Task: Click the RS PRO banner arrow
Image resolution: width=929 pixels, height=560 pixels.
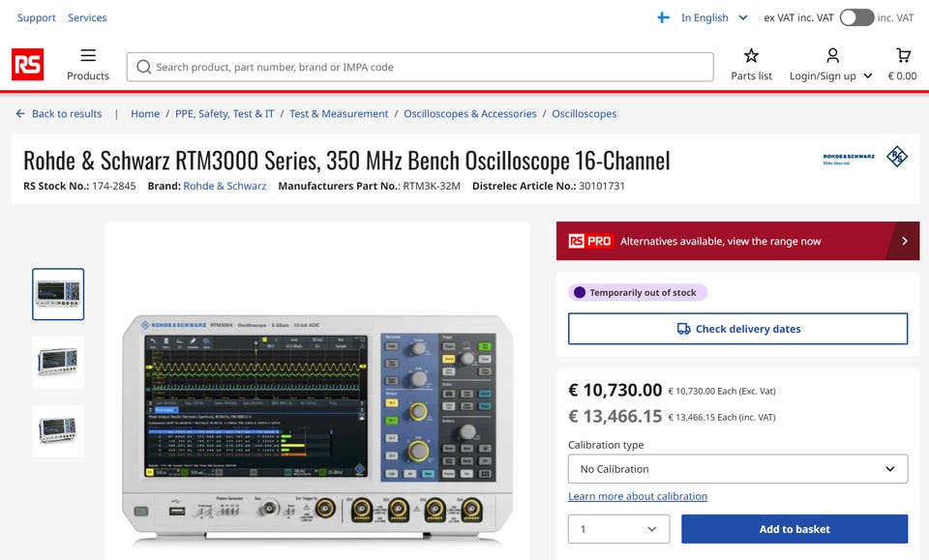Action: (905, 241)
